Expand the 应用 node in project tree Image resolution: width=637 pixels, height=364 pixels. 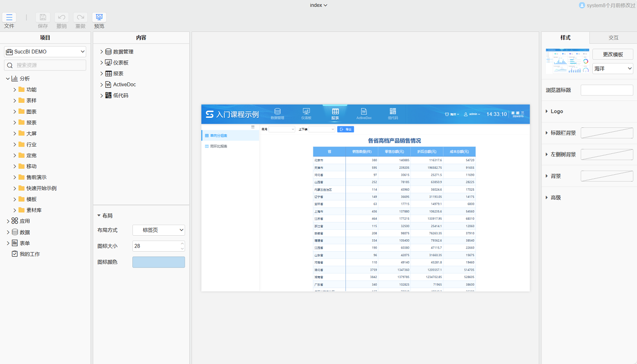click(x=8, y=221)
